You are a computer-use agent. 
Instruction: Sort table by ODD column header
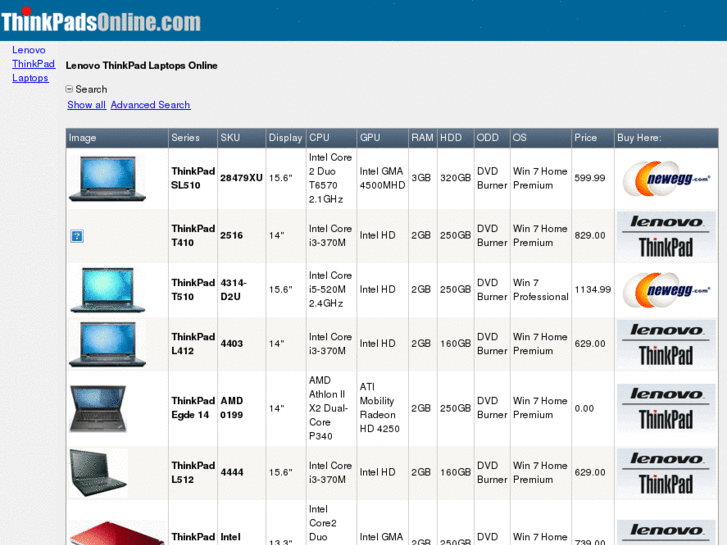click(x=492, y=138)
